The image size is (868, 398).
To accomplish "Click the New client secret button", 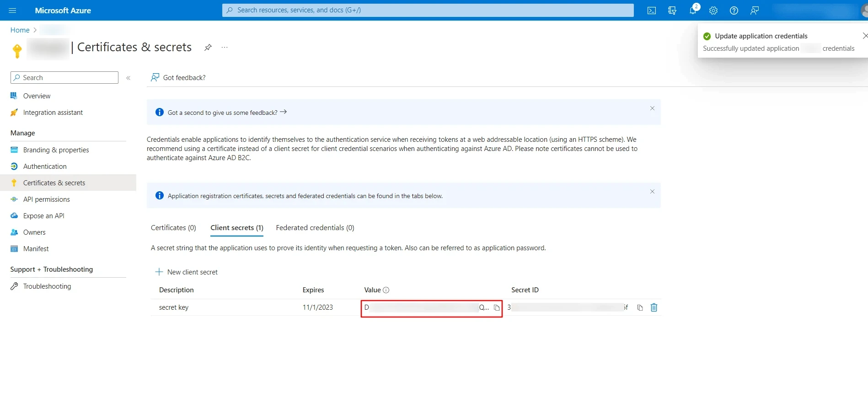I will (x=187, y=272).
